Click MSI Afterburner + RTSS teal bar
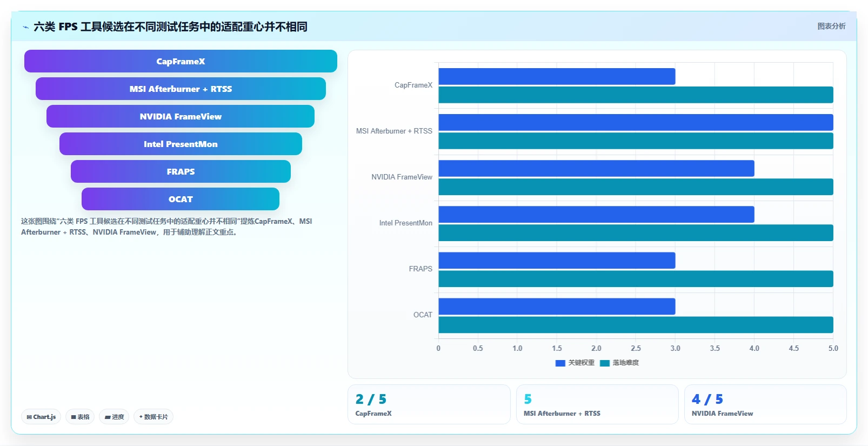Screen dimensions: 868x446 coord(636,141)
